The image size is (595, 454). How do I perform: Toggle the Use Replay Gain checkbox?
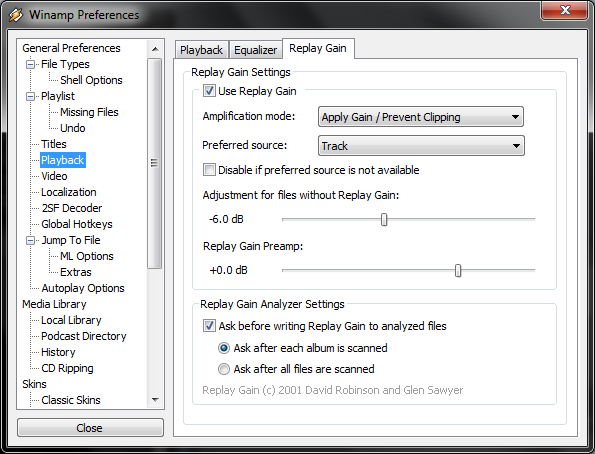[209, 91]
